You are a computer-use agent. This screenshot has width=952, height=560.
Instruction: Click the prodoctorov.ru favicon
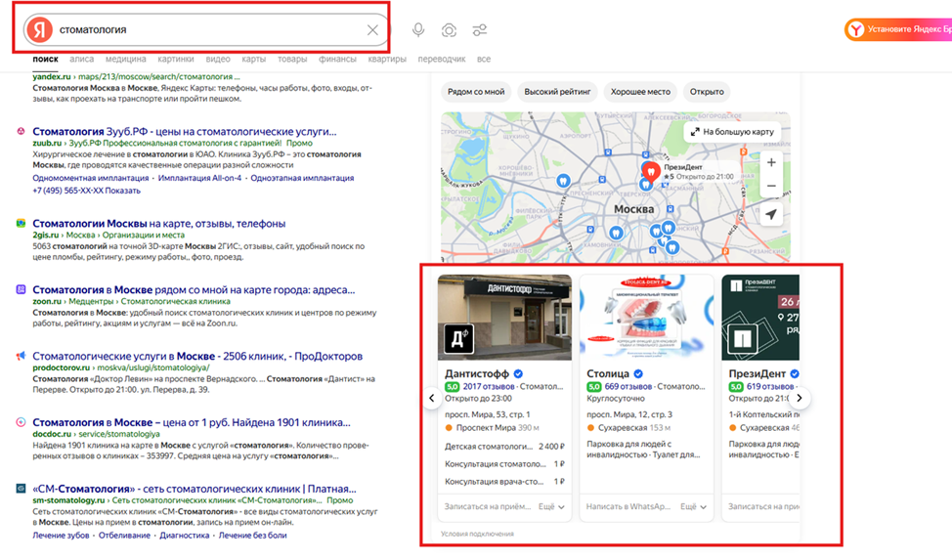[x=21, y=356]
